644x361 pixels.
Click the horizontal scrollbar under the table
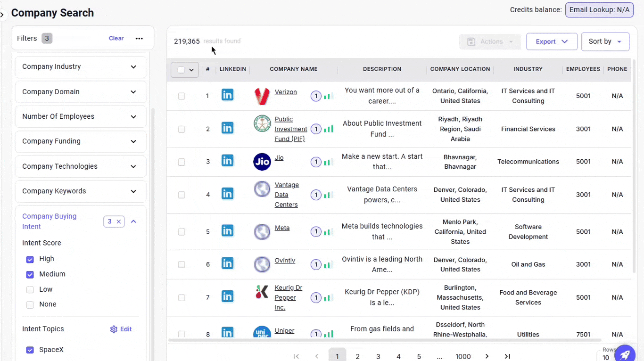[x=384, y=340]
